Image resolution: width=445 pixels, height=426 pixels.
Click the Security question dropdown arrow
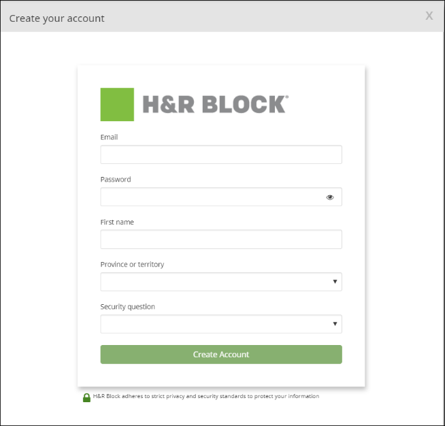click(335, 324)
